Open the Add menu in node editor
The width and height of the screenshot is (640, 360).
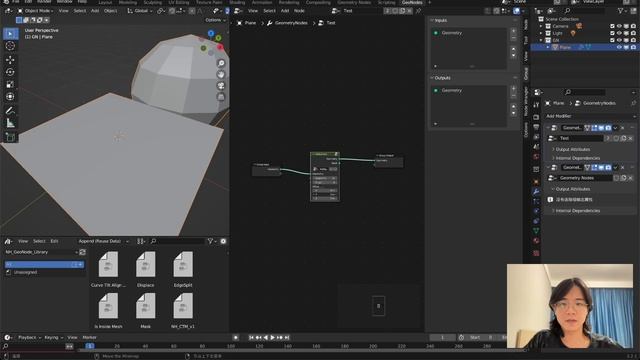[x=285, y=11]
